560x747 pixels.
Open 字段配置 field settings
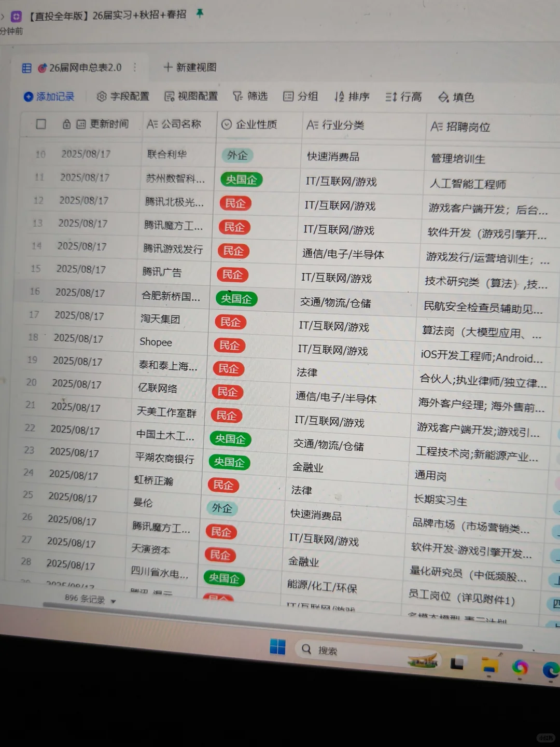[123, 96]
